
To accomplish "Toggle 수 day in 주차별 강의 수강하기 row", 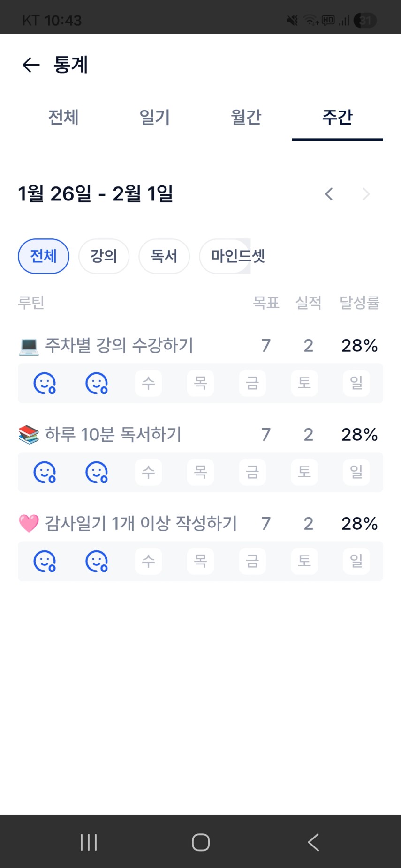I will (x=149, y=383).
